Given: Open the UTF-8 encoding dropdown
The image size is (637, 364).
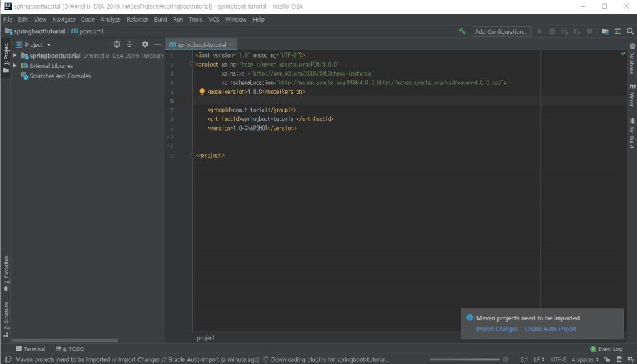Looking at the screenshot, I should click(x=559, y=359).
